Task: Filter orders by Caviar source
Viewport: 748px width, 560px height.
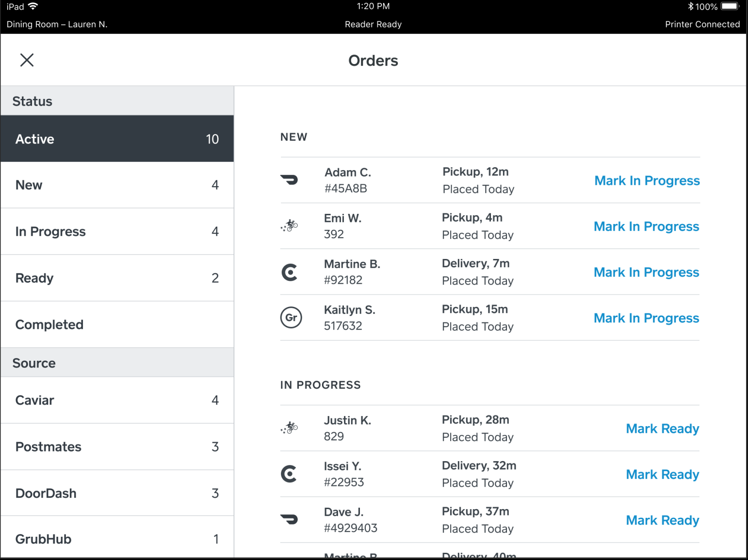Action: [x=117, y=400]
